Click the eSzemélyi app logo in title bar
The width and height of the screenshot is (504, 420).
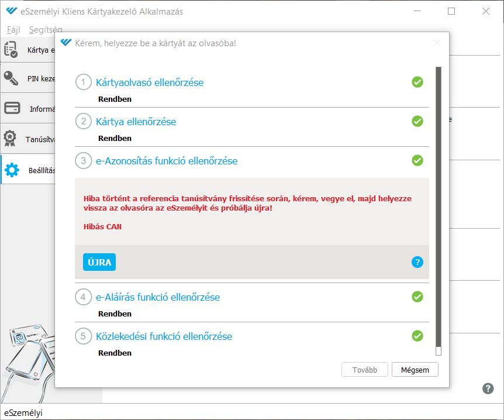[x=11, y=11]
